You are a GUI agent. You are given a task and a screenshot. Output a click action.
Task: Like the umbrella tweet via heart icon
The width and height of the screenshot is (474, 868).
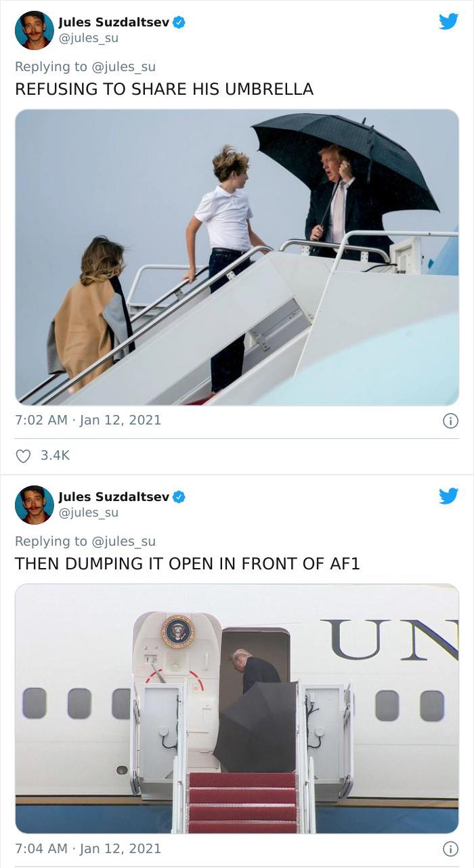pos(23,456)
